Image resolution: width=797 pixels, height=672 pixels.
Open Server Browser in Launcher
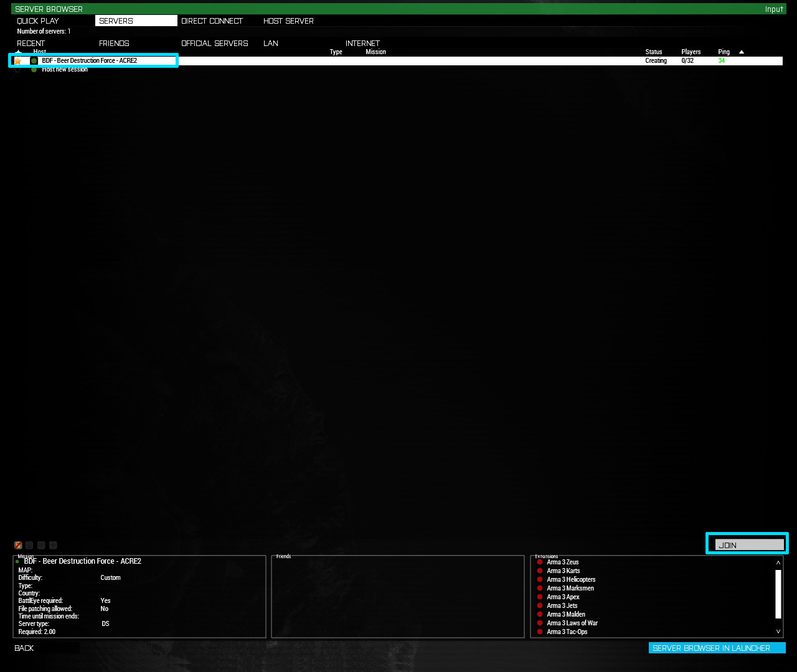click(x=717, y=648)
